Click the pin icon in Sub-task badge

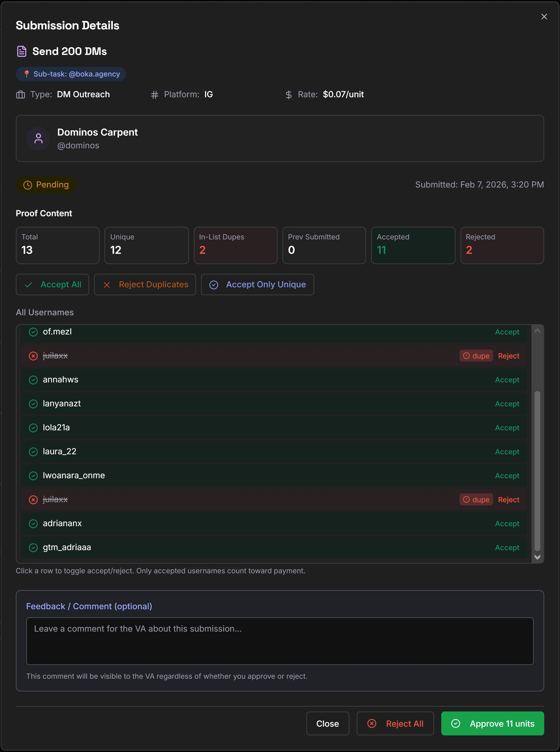[26, 74]
